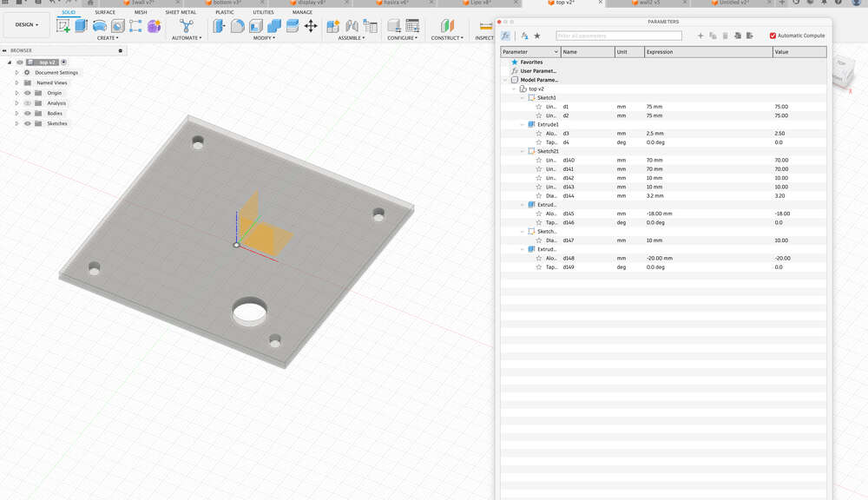Hide the Sketches folder

click(x=27, y=123)
